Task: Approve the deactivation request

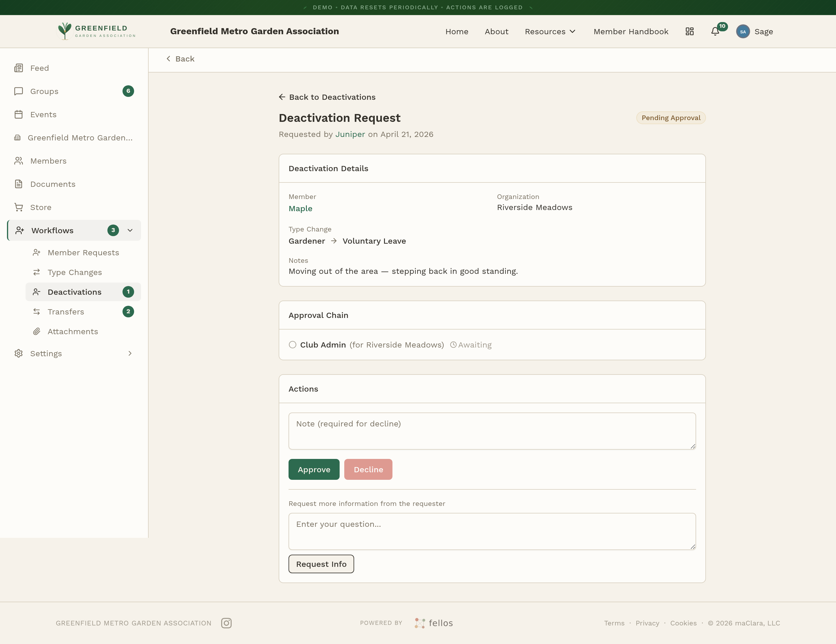Action: [314, 469]
